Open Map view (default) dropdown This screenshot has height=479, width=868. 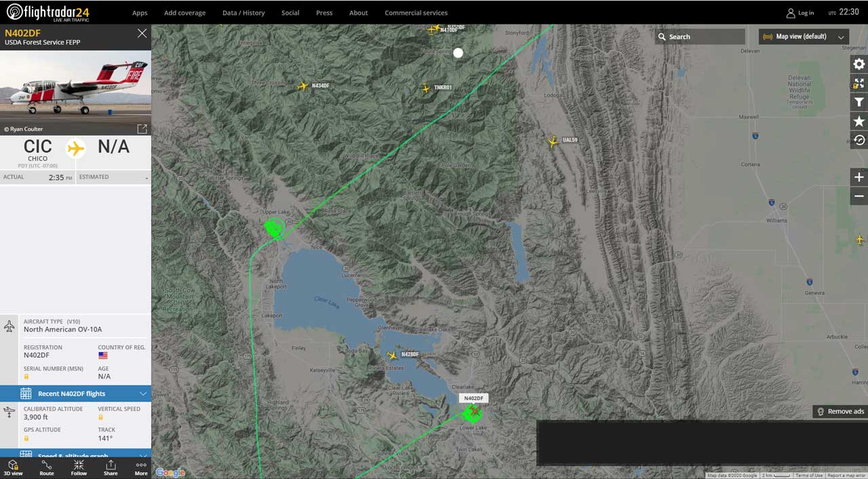pyautogui.click(x=804, y=37)
